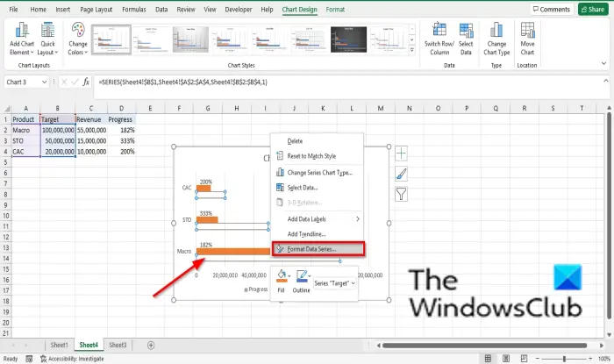Click the horizontal scrollbar thumb
Screen dimensions: 614x364
(x=484, y=346)
